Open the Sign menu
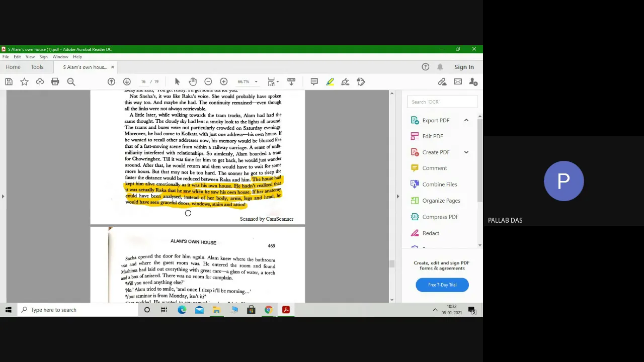The image size is (644, 362). click(x=44, y=57)
